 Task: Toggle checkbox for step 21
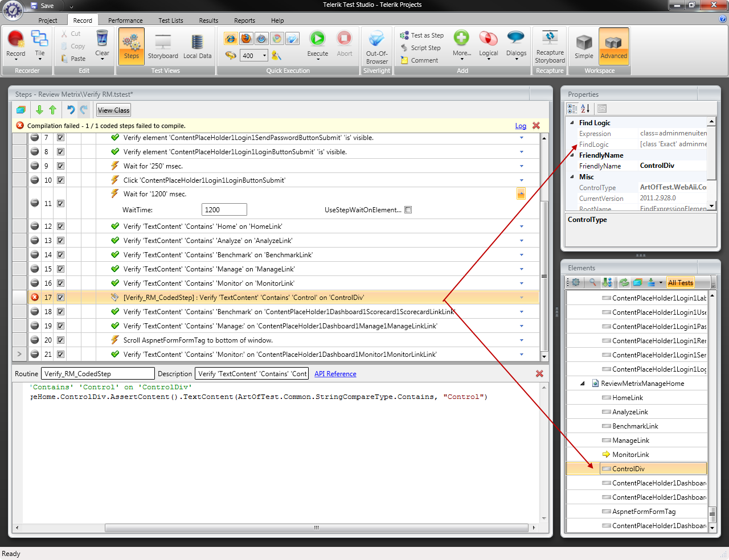pyautogui.click(x=60, y=355)
